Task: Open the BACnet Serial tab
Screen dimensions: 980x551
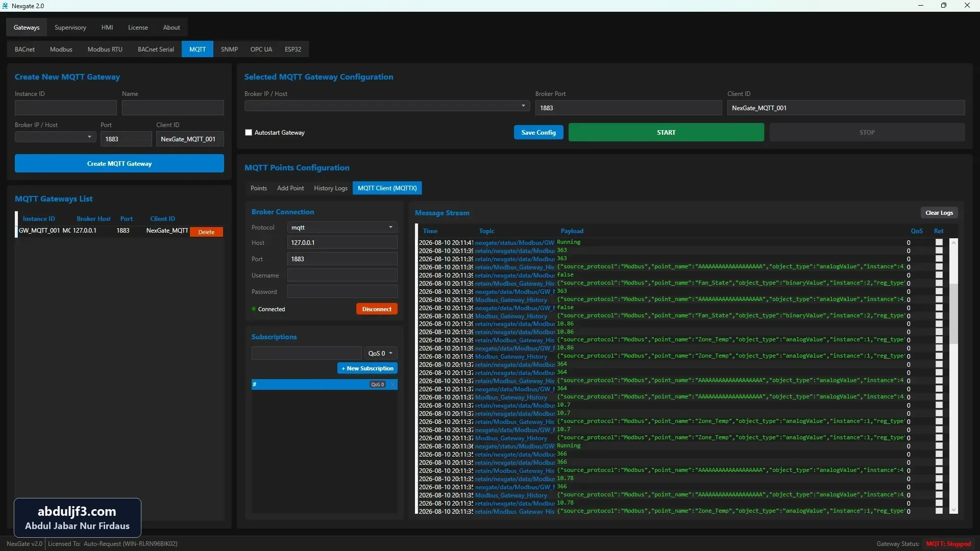Action: point(156,49)
